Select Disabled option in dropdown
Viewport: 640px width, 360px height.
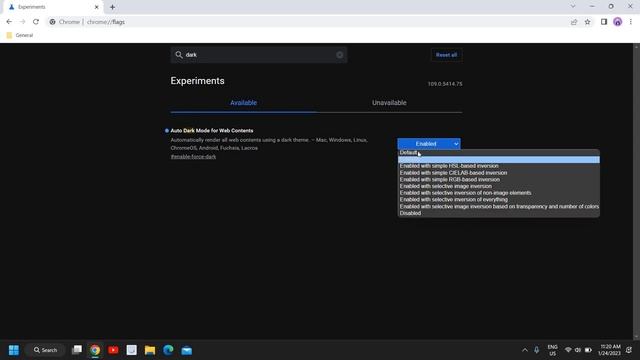(499, 213)
